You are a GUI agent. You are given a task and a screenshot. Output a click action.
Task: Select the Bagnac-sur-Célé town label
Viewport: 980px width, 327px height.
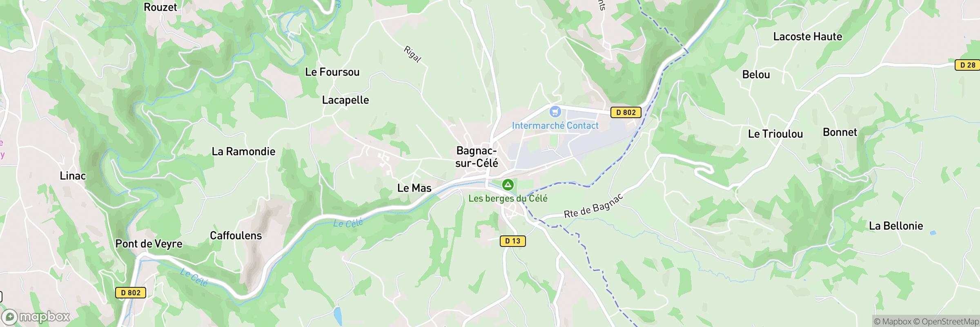(477, 157)
